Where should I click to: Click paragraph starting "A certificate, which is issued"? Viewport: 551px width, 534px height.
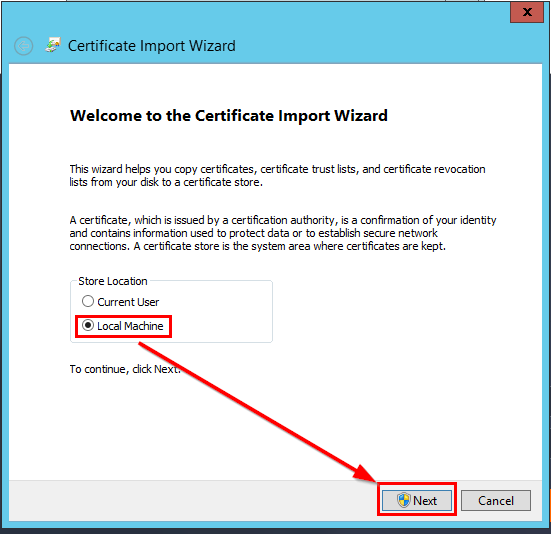pos(283,233)
